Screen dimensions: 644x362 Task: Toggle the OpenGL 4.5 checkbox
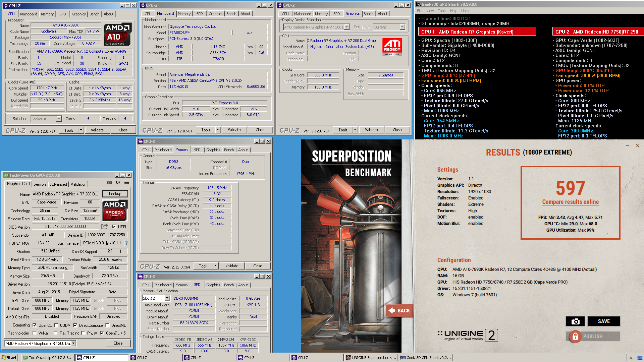tap(102, 333)
